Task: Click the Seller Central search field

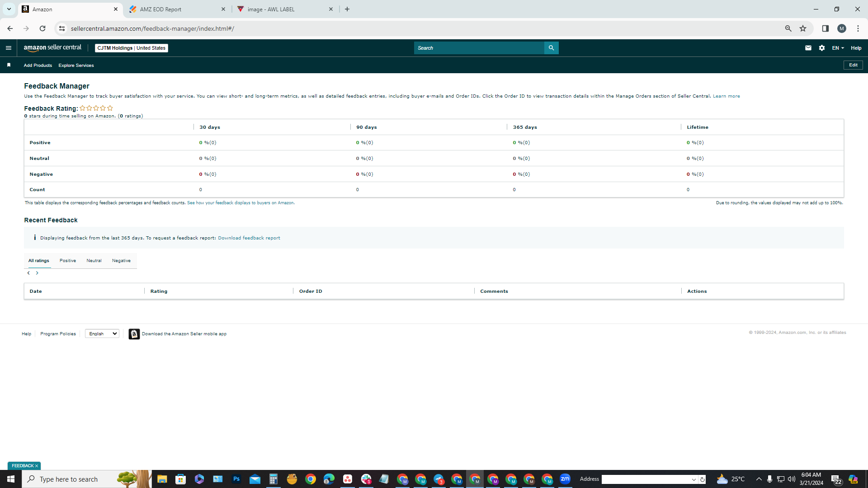Action: [x=479, y=48]
